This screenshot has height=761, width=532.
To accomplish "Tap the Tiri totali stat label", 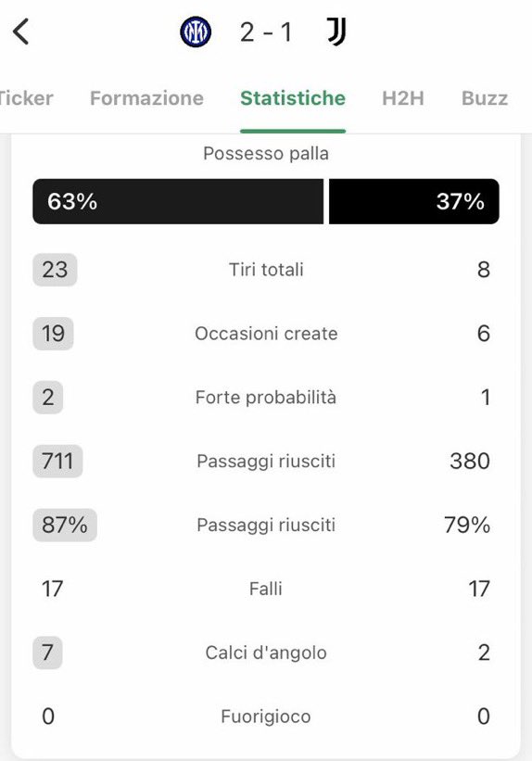I will 266,270.
